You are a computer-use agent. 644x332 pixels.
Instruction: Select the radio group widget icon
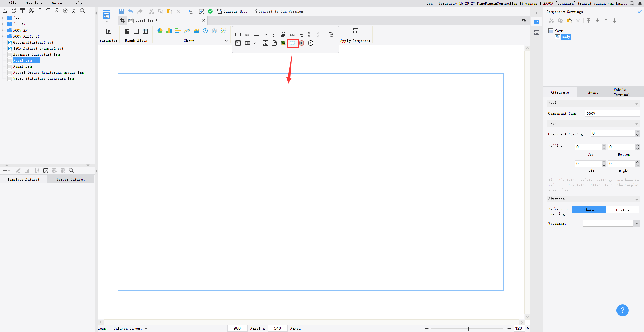(x=310, y=34)
